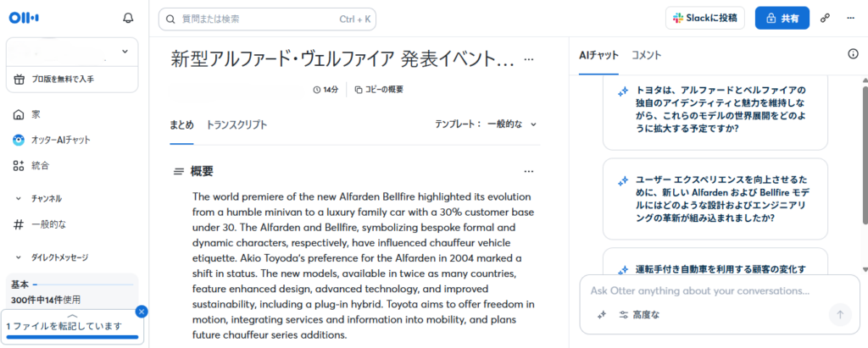This screenshot has width=868, height=348.
Task: Open Otter AI Chat from sidebar
Action: coord(51,140)
